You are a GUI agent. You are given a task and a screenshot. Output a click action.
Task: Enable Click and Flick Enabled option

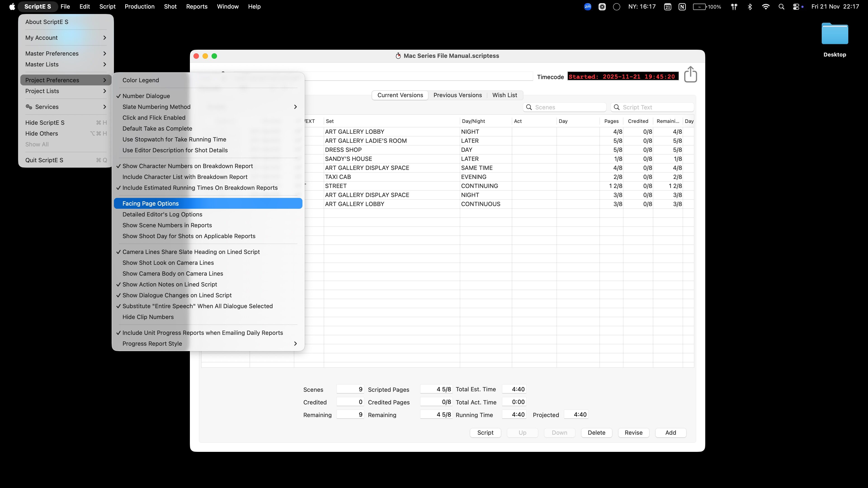(x=154, y=117)
